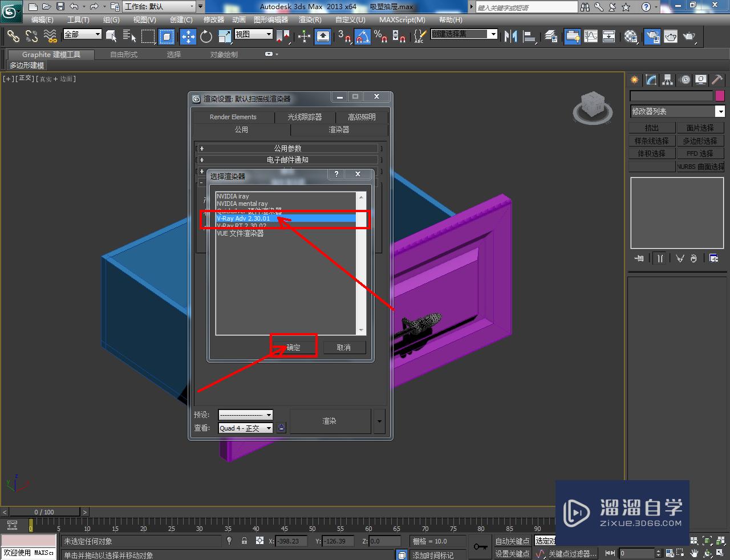This screenshot has width=730, height=560.
Task: Click the Configure Modifier Sets icon
Action: [713, 258]
